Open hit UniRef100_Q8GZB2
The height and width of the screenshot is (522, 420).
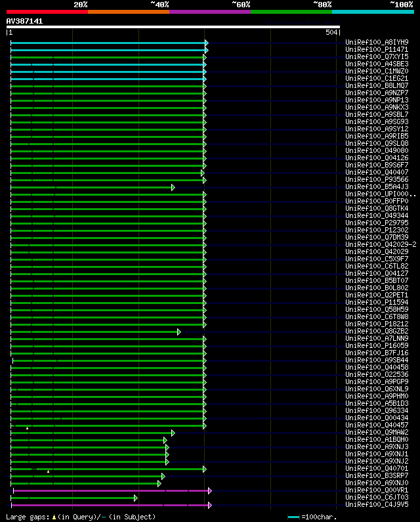[377, 331]
